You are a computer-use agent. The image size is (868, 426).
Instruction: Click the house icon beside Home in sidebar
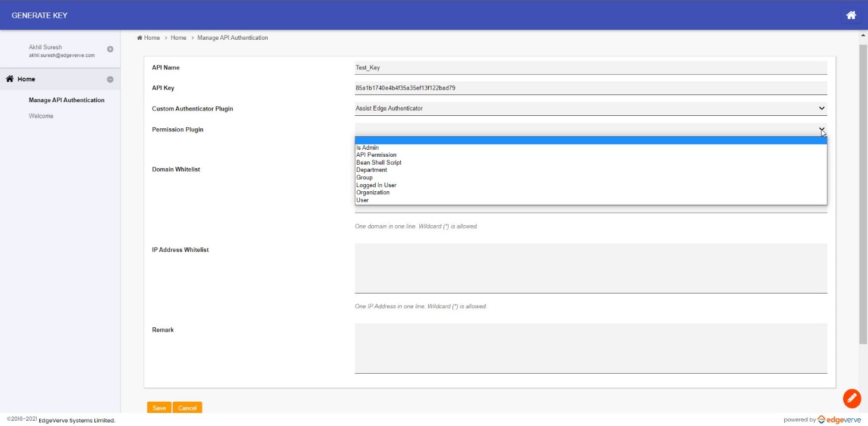9,79
